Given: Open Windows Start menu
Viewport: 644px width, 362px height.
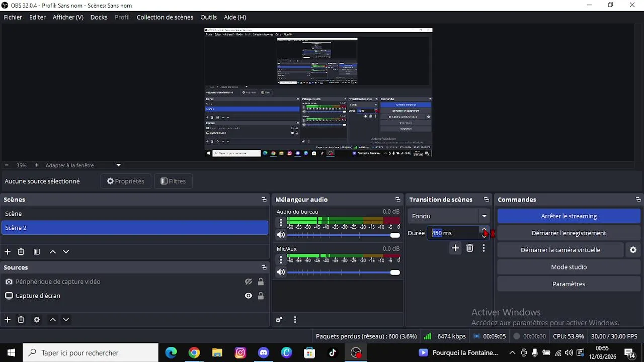Looking at the screenshot, I should (x=11, y=352).
